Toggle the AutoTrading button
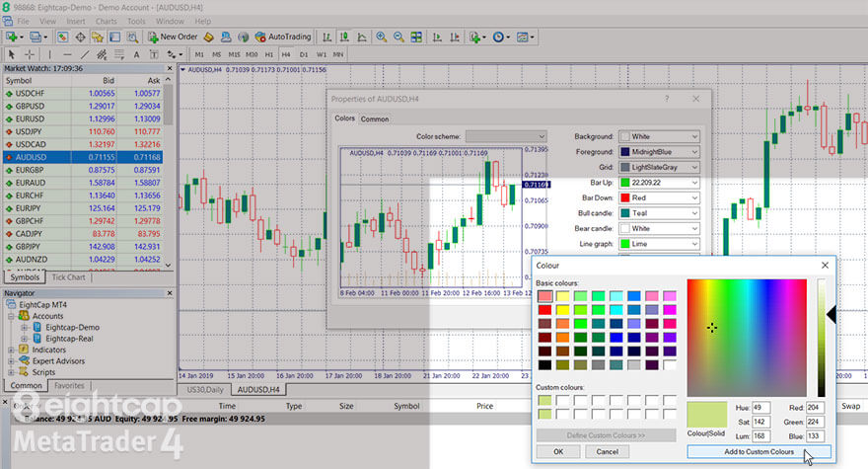The image size is (868, 469). click(283, 37)
